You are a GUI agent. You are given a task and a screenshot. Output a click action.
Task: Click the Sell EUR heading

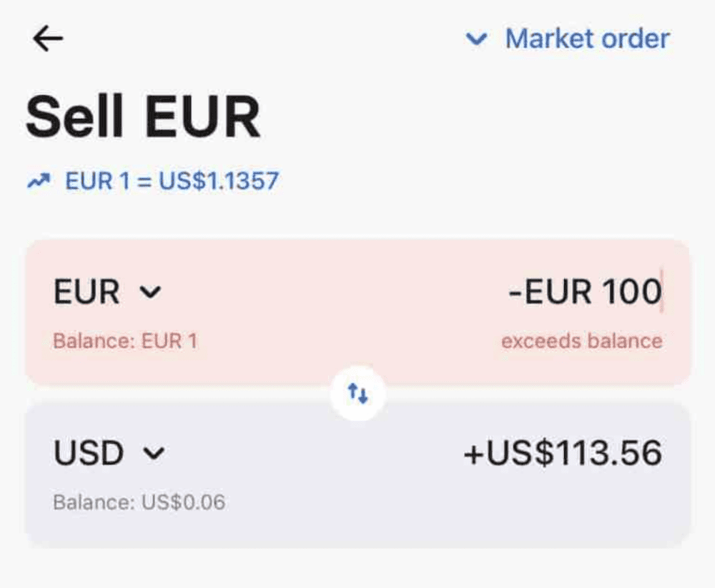coord(143,117)
